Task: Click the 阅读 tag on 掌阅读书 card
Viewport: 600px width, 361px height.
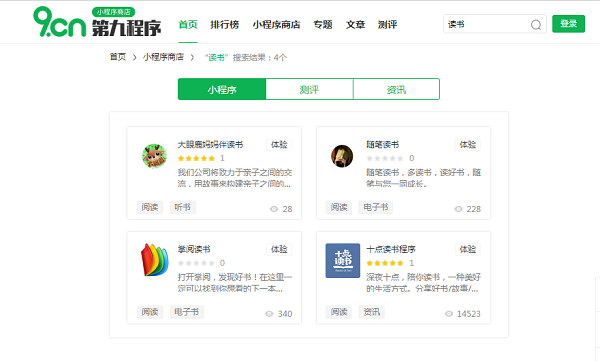Action: tap(150, 312)
